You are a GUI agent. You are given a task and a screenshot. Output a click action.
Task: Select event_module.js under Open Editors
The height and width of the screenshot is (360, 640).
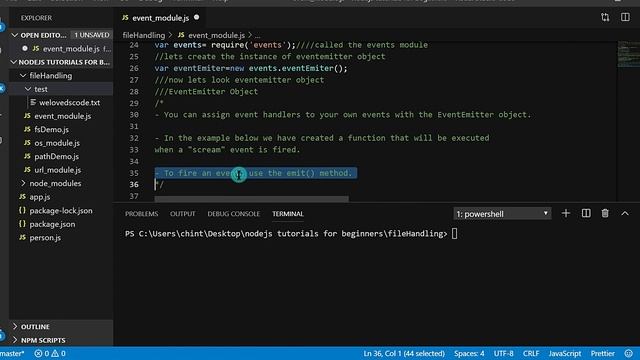click(x=71, y=49)
